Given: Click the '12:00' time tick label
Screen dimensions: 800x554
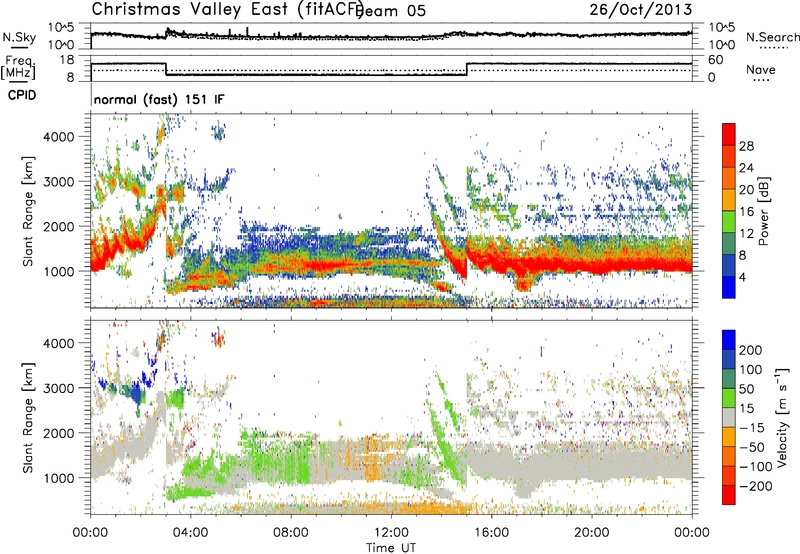Looking at the screenshot, I should [391, 533].
